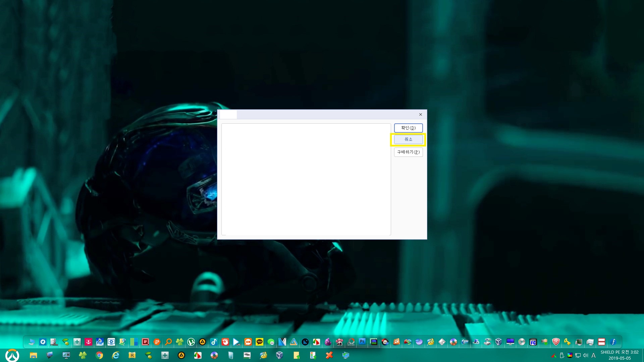
Task: Launch KakaoTalk from the dock
Action: pos(260,342)
